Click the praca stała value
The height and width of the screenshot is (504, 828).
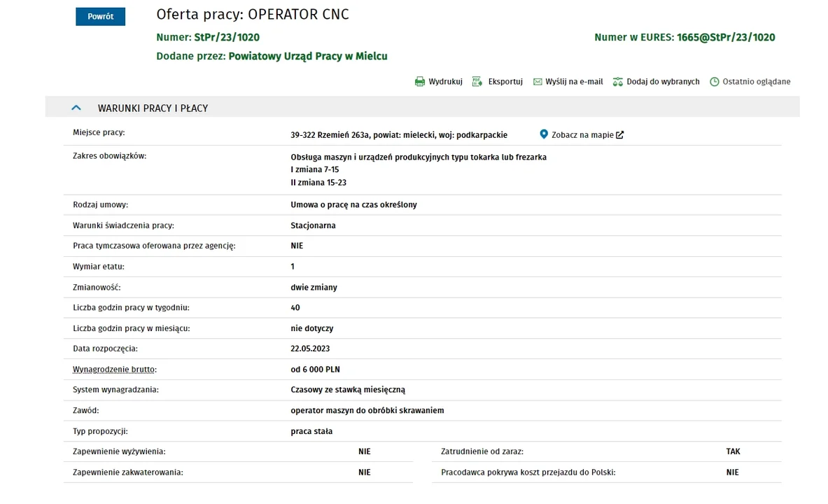(311, 431)
